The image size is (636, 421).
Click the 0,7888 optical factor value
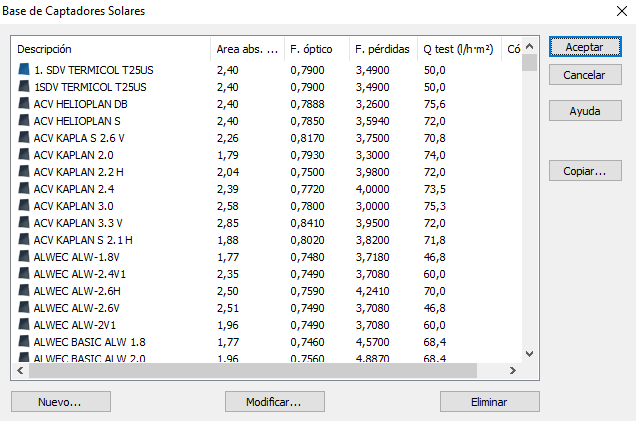tap(307, 104)
